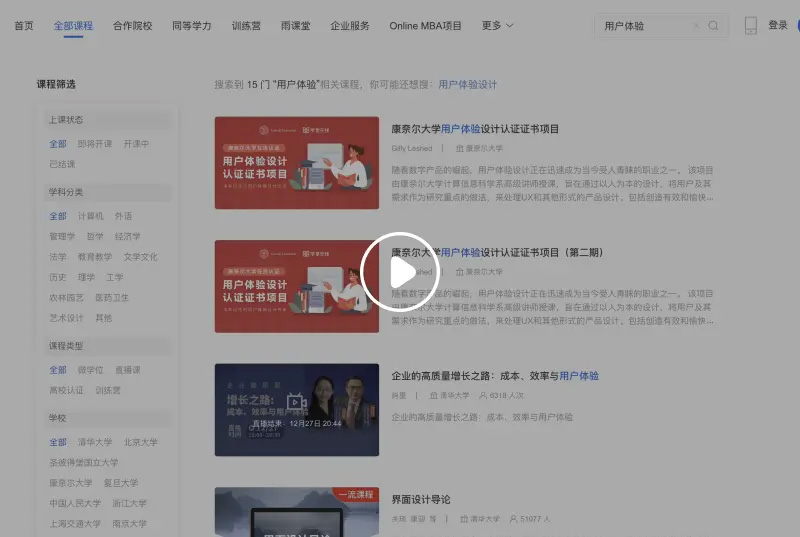Filter subject by 法学
Viewport: 800px width, 537px height.
(x=58, y=257)
